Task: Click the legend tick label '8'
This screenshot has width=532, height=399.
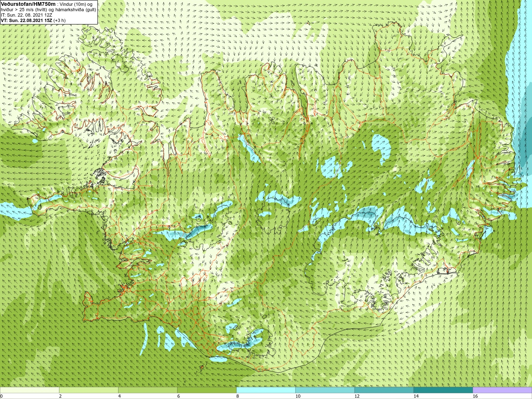Action: click(238, 396)
